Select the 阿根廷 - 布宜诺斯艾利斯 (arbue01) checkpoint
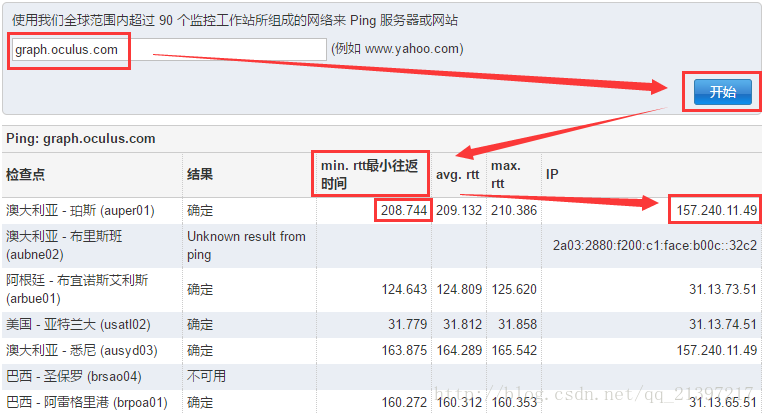Viewport: 765px width, 414px height. click(x=77, y=289)
